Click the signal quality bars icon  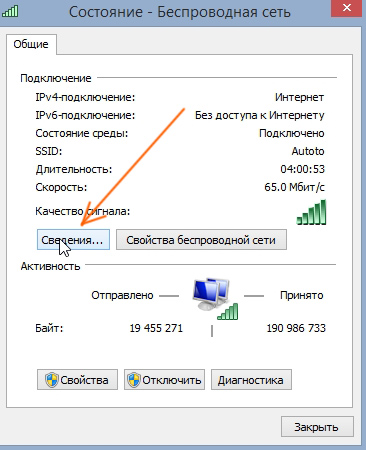311,212
